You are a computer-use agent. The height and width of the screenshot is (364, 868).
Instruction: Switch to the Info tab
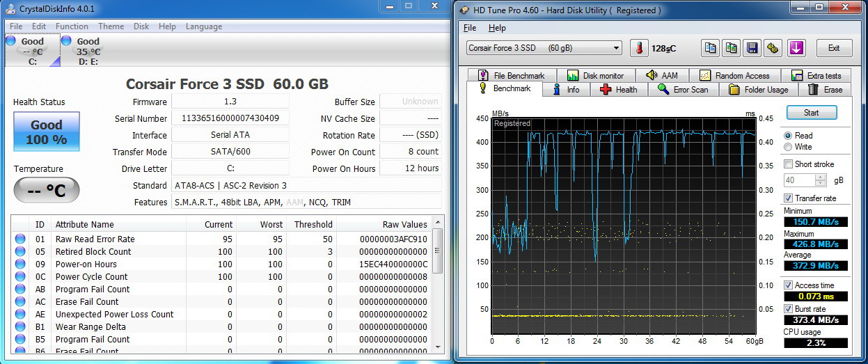(x=565, y=89)
